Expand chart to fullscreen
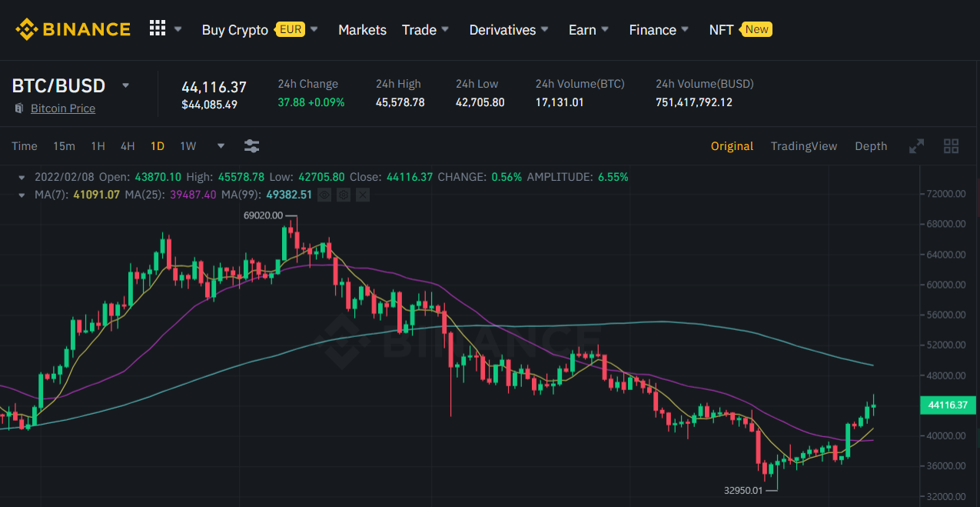The width and height of the screenshot is (980, 507). pyautogui.click(x=916, y=146)
